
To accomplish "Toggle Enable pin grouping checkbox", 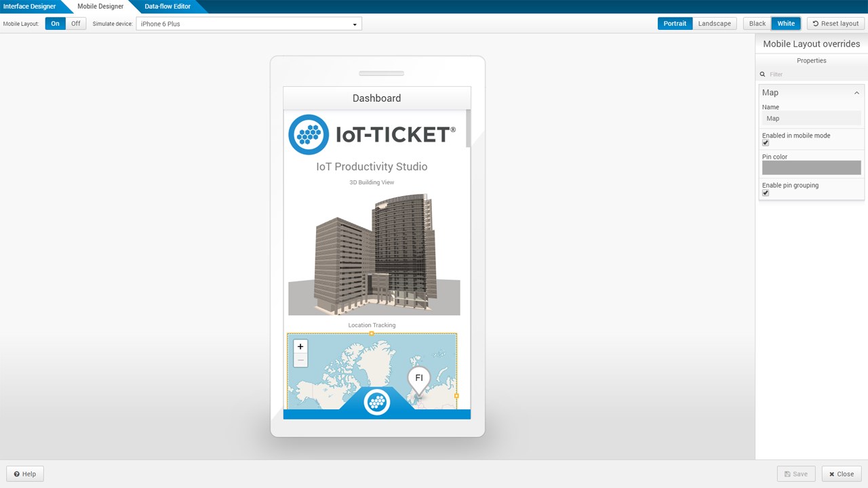I will (766, 193).
